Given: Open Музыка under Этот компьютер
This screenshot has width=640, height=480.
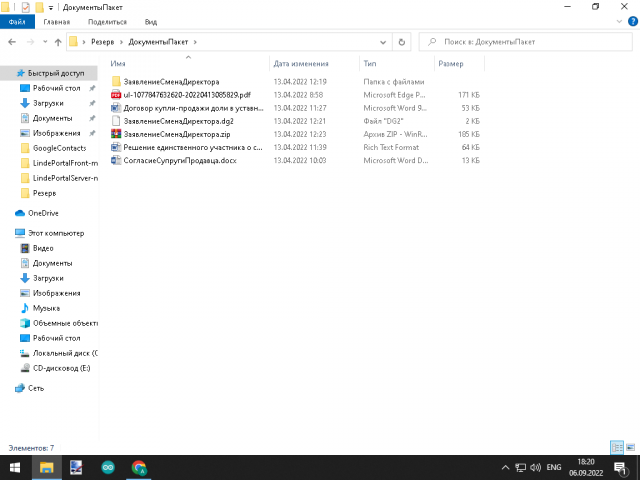Looking at the screenshot, I should tap(46, 308).
